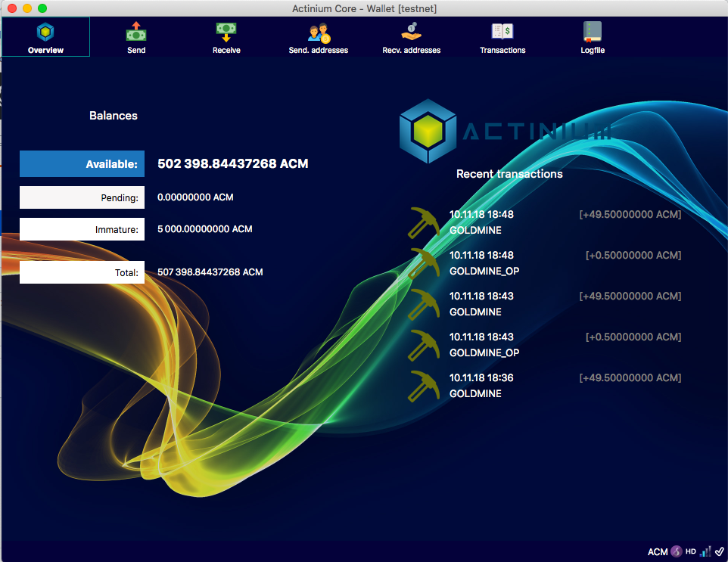Click the Pending: label
Image resolution: width=728 pixels, height=562 pixels.
point(82,197)
